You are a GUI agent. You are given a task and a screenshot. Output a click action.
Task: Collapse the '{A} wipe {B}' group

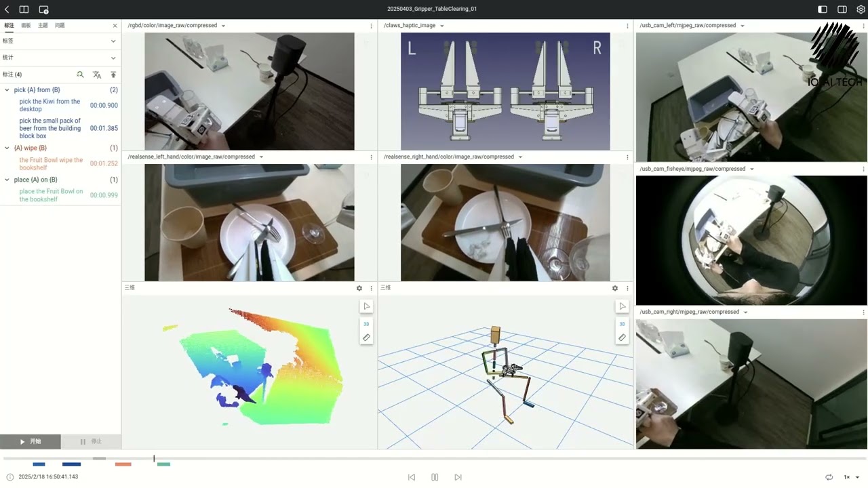[x=7, y=148]
